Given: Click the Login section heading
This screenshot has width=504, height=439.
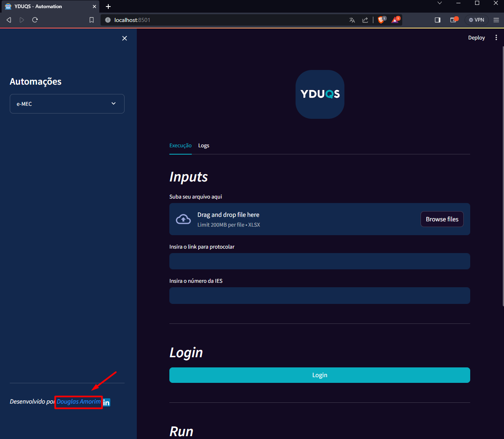Looking at the screenshot, I should [186, 352].
